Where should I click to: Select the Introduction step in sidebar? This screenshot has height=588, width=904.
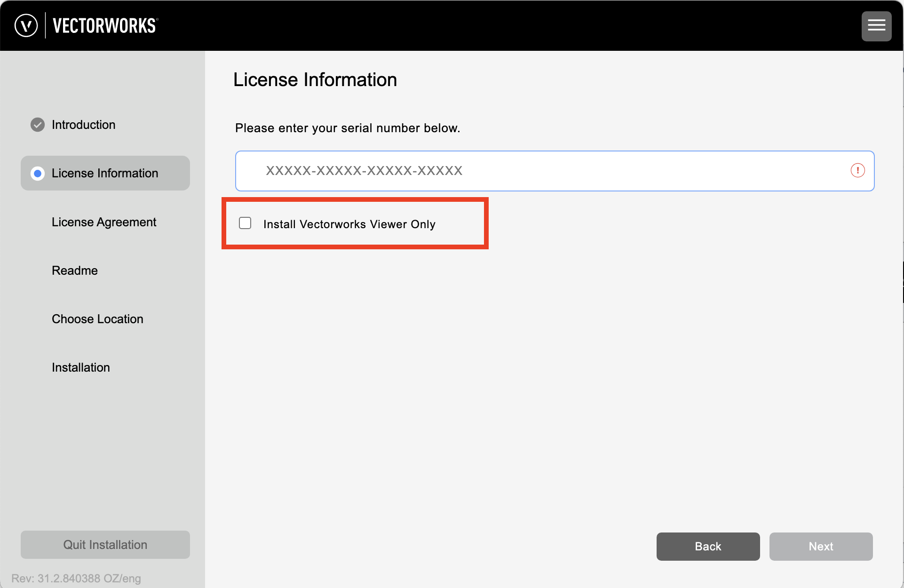click(83, 125)
